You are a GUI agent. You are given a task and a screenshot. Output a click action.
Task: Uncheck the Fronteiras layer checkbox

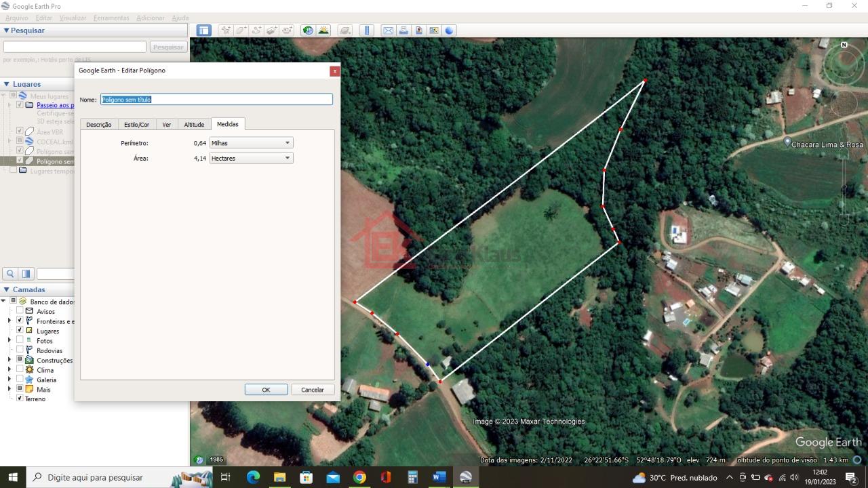pyautogui.click(x=20, y=321)
